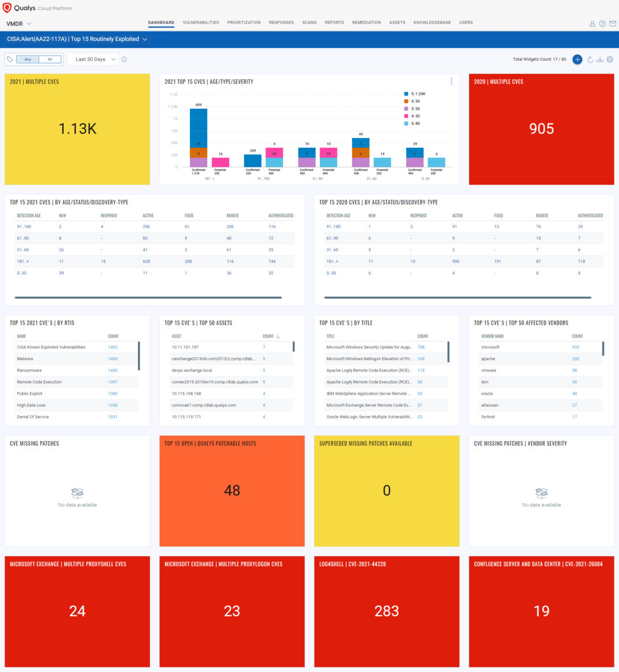Expand the CISA Alert dashboard selector

[x=77, y=39]
